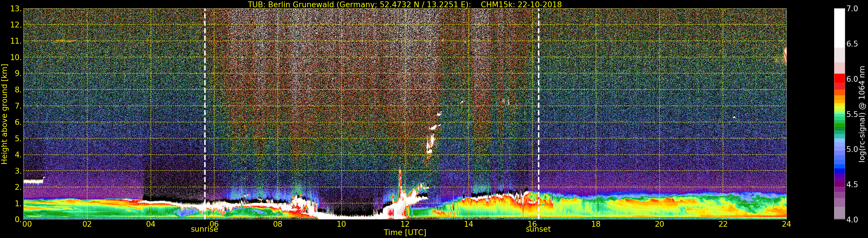Image resolution: width=868 pixels, height=238 pixels.
Task: Select the '8.' height axis tick label
Action: 18,90
